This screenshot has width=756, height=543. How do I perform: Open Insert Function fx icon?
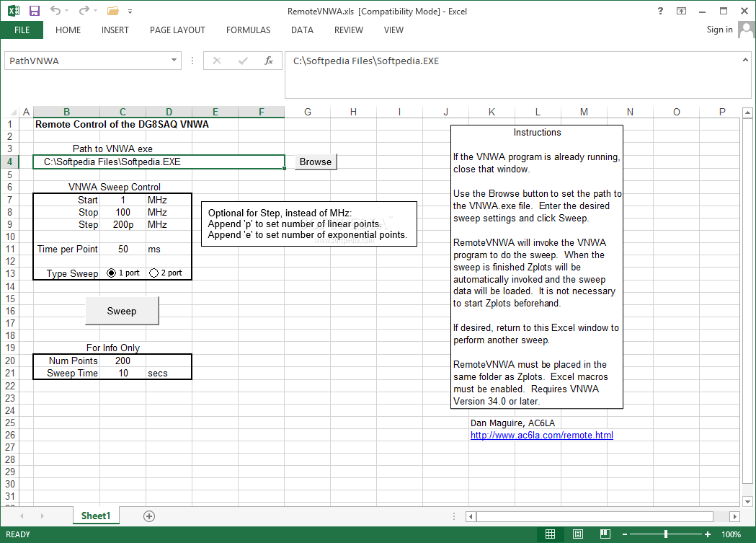pyautogui.click(x=269, y=61)
